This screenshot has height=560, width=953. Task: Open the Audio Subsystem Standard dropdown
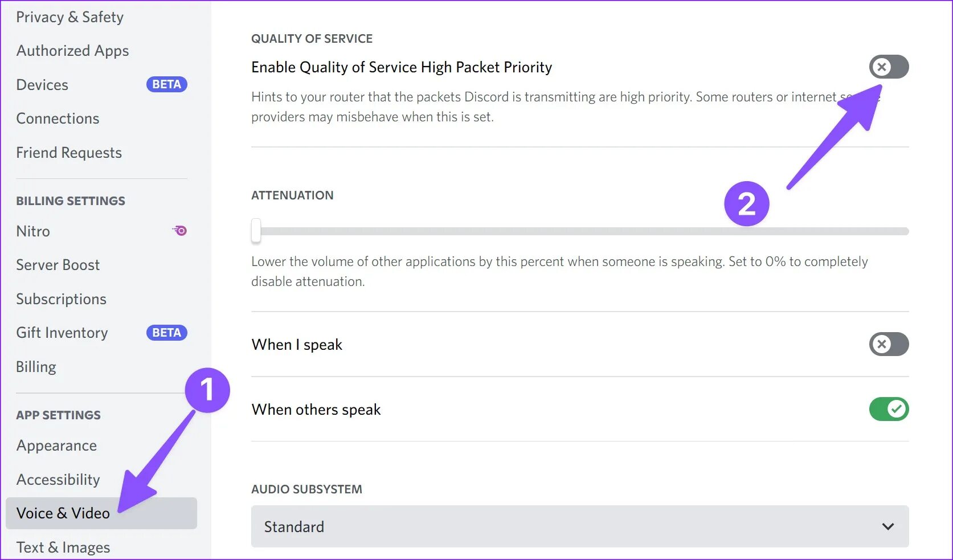point(579,526)
